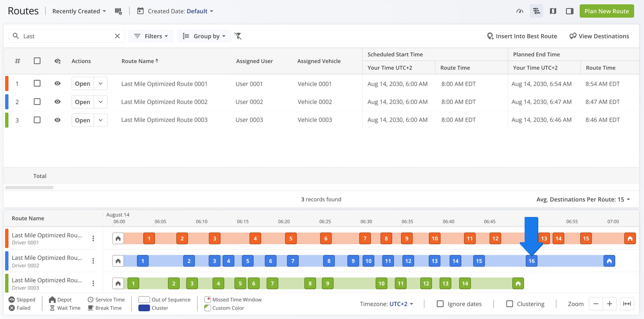
Task: Select stop 16 on blue route timeline
Action: (531, 261)
